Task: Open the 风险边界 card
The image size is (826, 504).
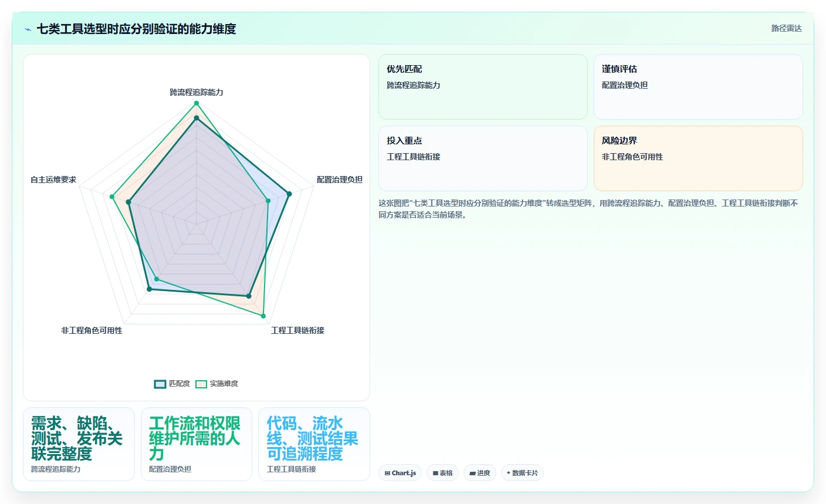Action: (x=698, y=158)
